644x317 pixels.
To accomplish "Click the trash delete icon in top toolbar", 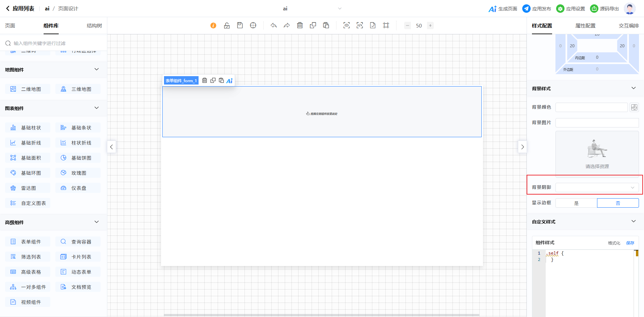I will [300, 25].
